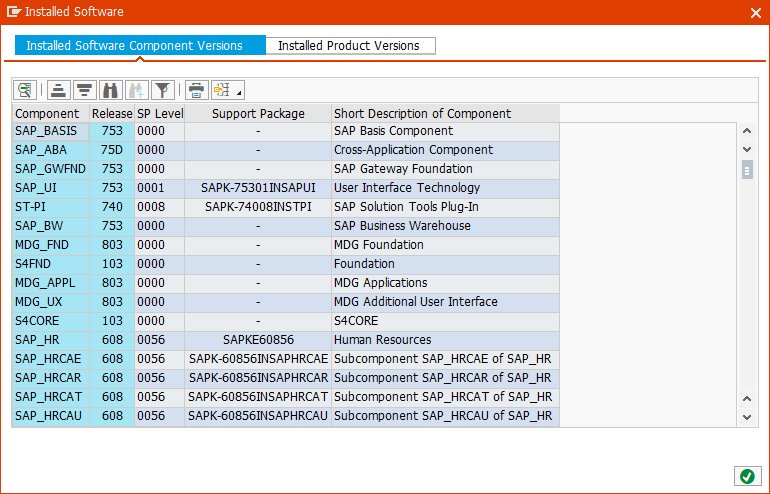
Task: Click the SP Level column header
Action: [x=160, y=113]
